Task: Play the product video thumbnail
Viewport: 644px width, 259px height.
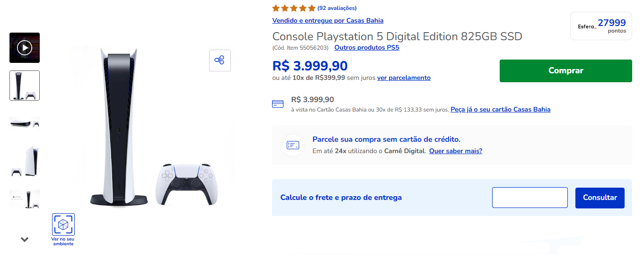Action: [x=25, y=48]
